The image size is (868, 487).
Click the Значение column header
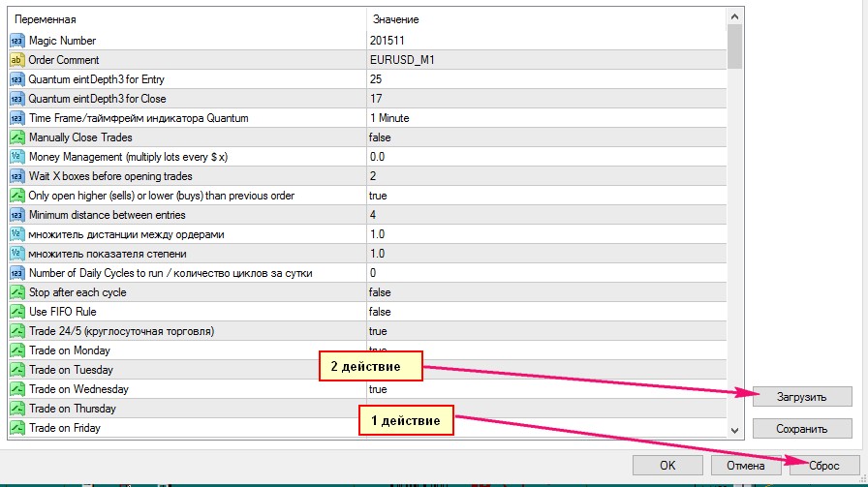click(396, 19)
